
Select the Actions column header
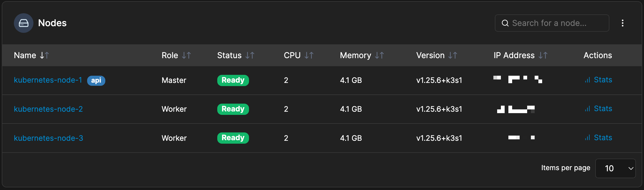pos(598,55)
